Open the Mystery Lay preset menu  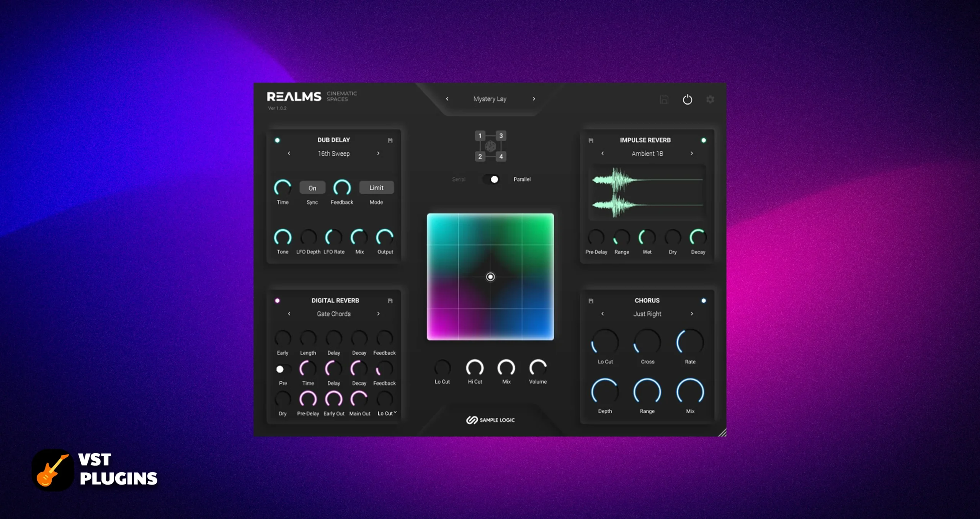[x=490, y=99]
